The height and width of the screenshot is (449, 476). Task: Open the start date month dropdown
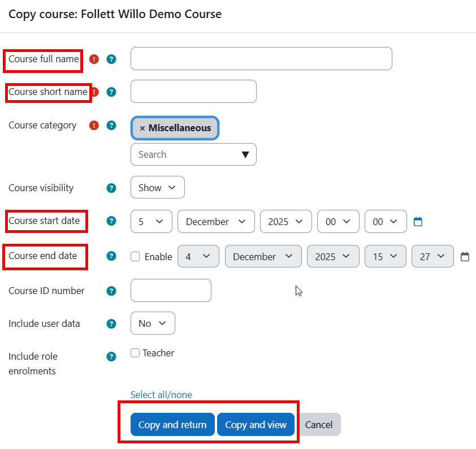(x=216, y=222)
